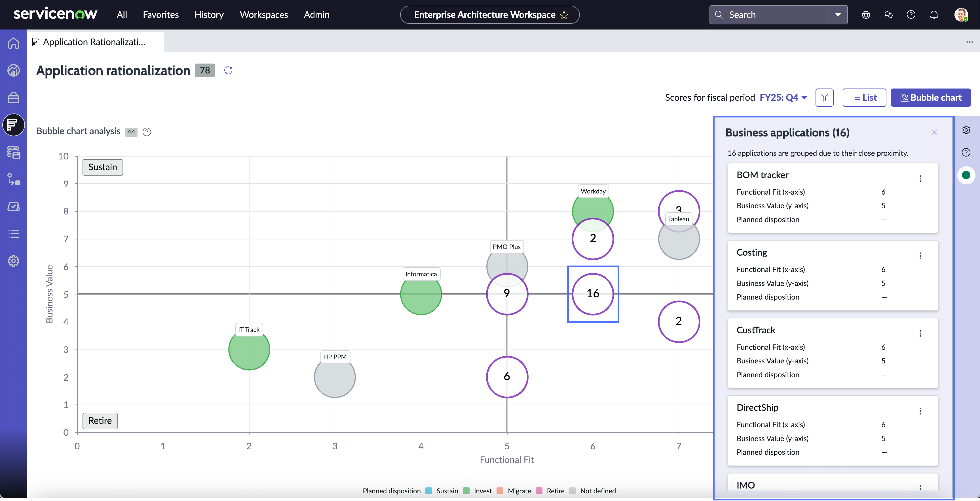The image size is (980, 501).
Task: Open the dashboard gauge sidebar icon
Action: click(14, 70)
